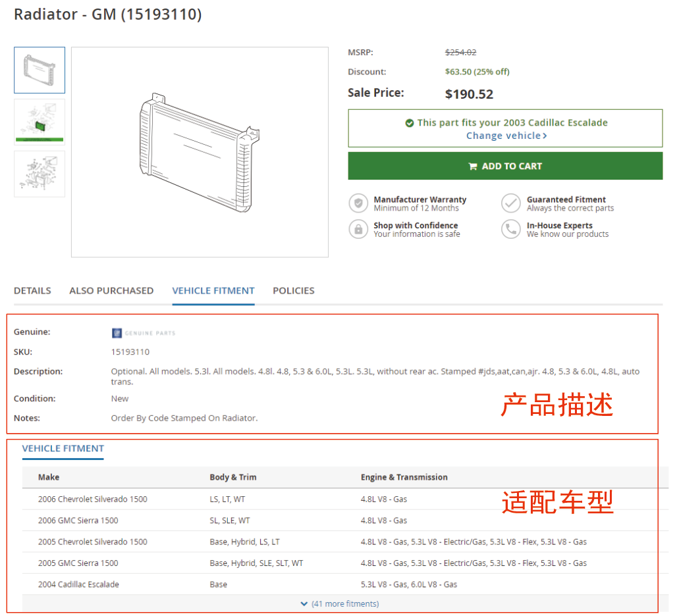Click the In-House Experts phone icon

pyautogui.click(x=511, y=229)
